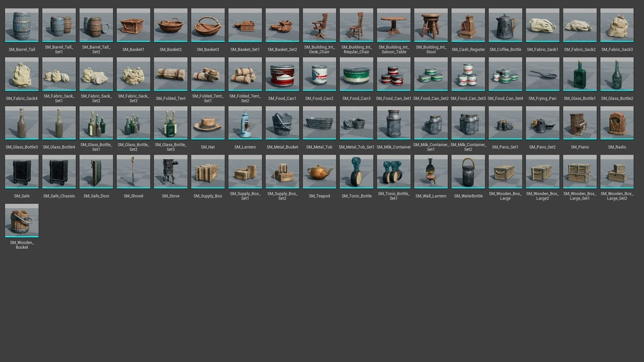644x362 pixels.
Task: Click the SM_Piano asset thumbnail
Action: (580, 123)
